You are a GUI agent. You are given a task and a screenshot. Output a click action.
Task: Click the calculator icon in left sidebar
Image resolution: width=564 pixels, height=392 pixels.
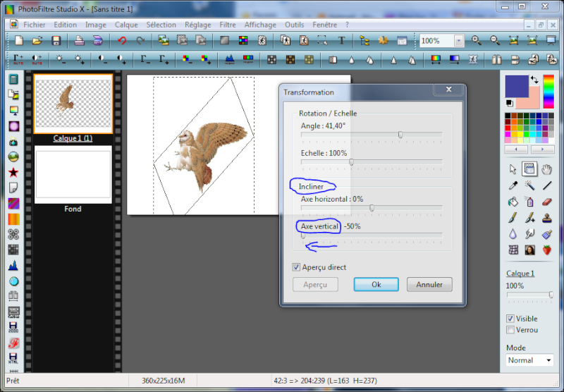click(x=13, y=79)
